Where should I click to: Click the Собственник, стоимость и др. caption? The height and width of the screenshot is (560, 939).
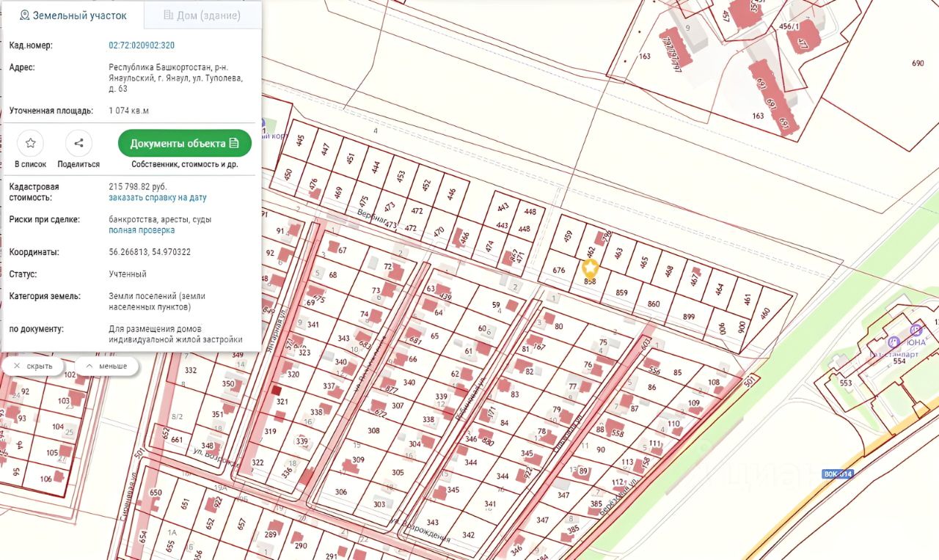click(185, 165)
